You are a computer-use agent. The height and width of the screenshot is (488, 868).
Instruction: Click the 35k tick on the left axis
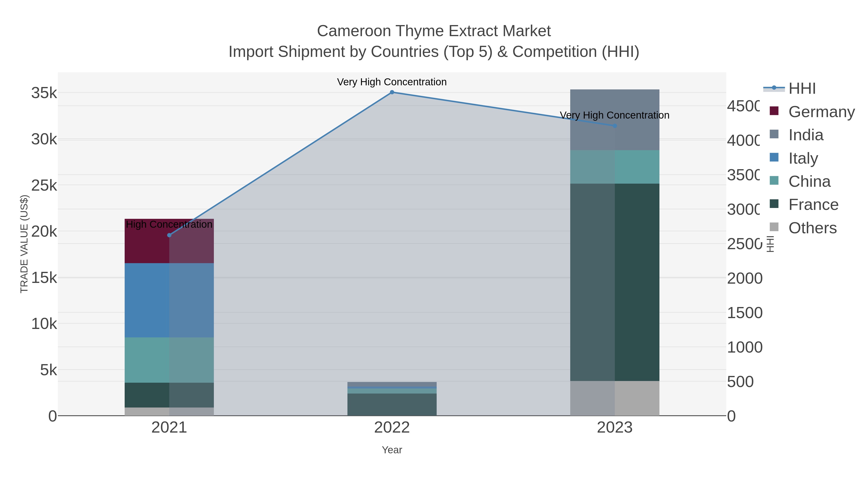pos(44,93)
